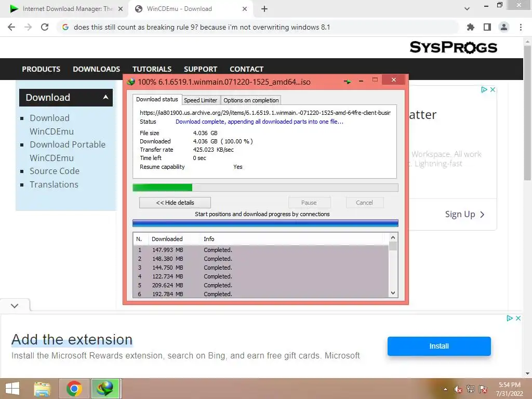Click the connections list up arrow
Screen dimensions: 532x399
pyautogui.click(x=393, y=237)
